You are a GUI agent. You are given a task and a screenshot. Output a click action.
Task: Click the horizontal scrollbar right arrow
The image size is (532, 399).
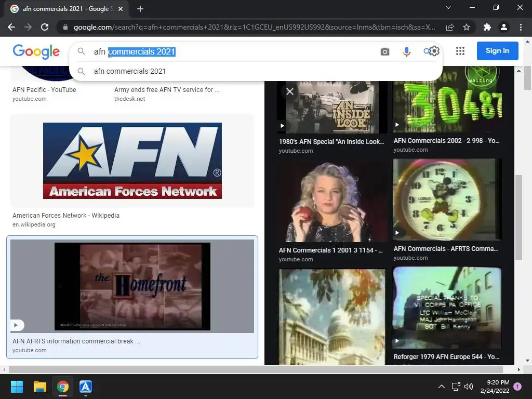[519, 369]
